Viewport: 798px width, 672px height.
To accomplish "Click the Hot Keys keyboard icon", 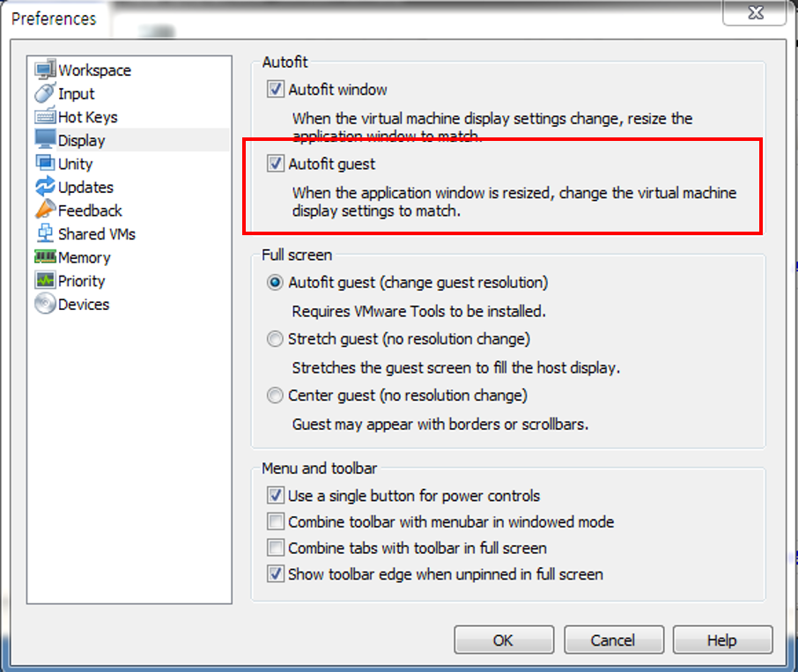I will pyautogui.click(x=45, y=116).
